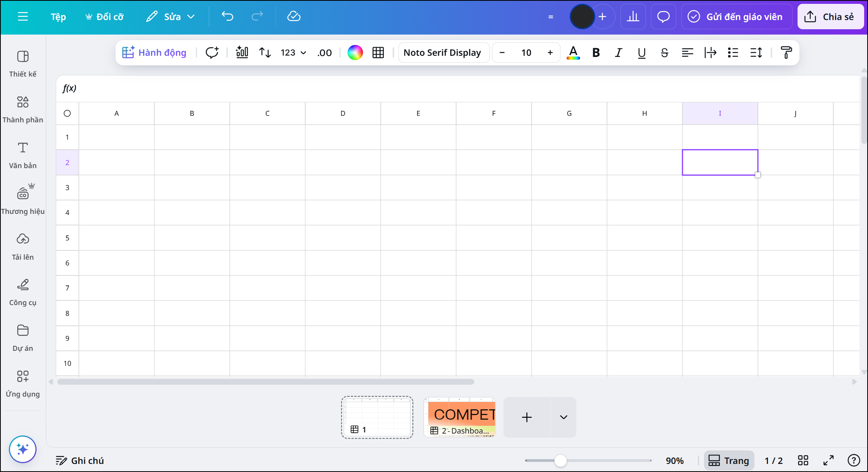Screen dimensions: 868x472
Task: Click the insert chart icon
Action: (242, 52)
